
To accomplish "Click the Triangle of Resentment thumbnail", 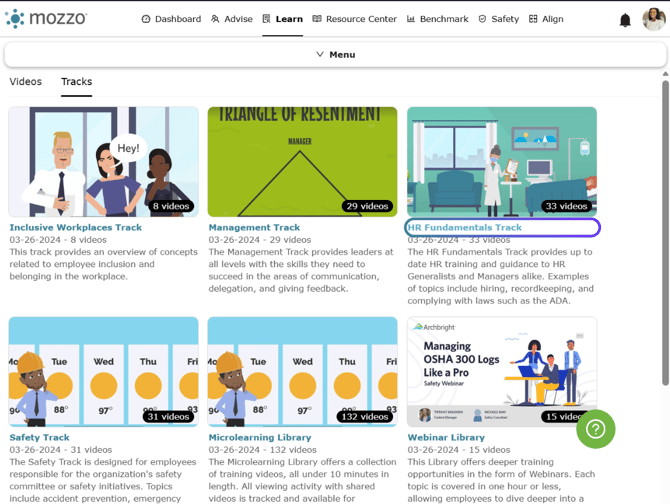I will 303,161.
